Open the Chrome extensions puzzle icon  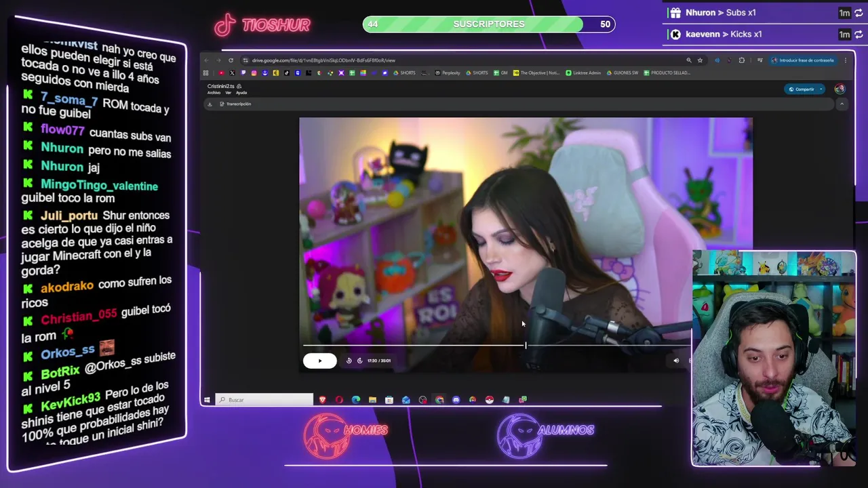(x=741, y=60)
